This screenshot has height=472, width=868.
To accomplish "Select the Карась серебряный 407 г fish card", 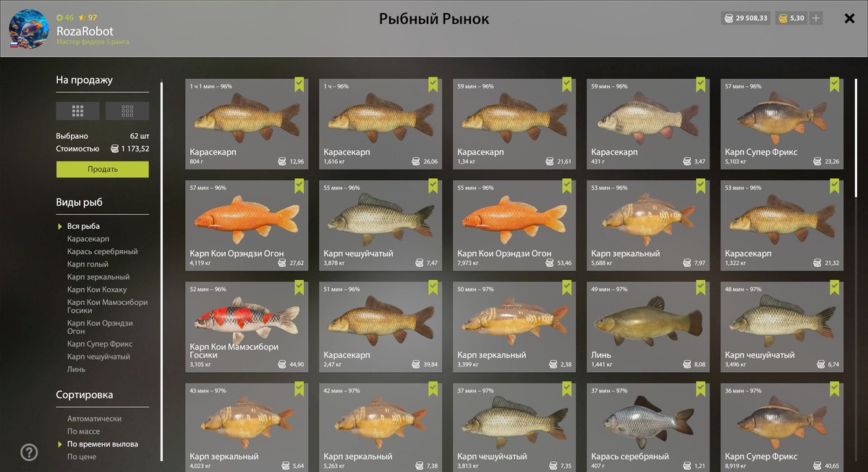I will pos(648,427).
